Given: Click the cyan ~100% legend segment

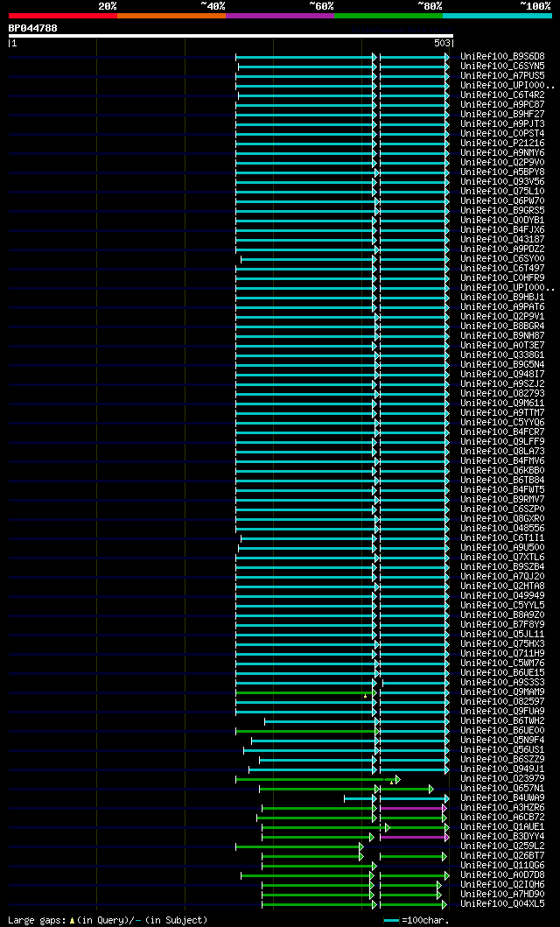Looking at the screenshot, I should tap(497, 16).
